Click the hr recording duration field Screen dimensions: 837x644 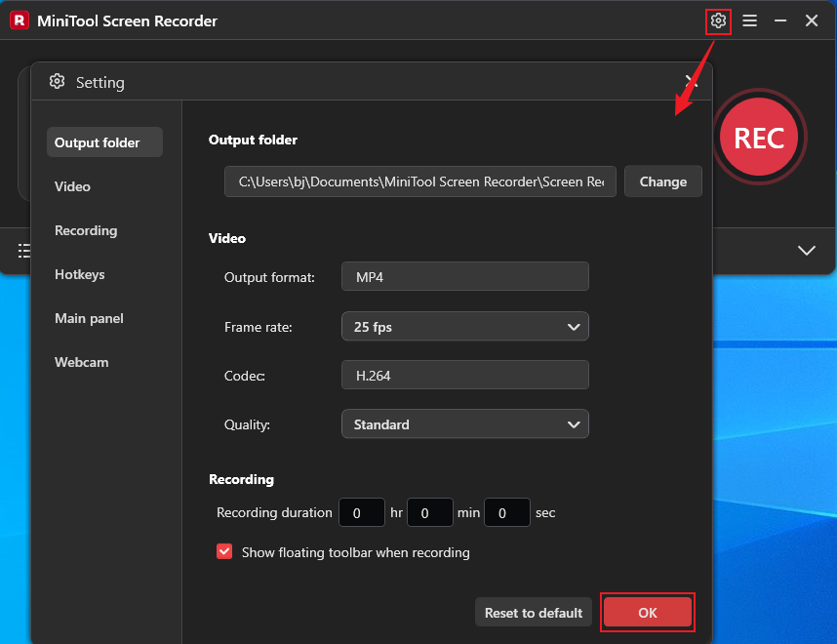coord(361,512)
